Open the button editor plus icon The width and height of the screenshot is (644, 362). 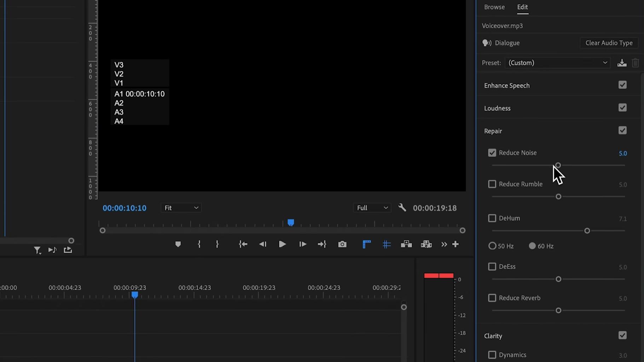[456, 244]
